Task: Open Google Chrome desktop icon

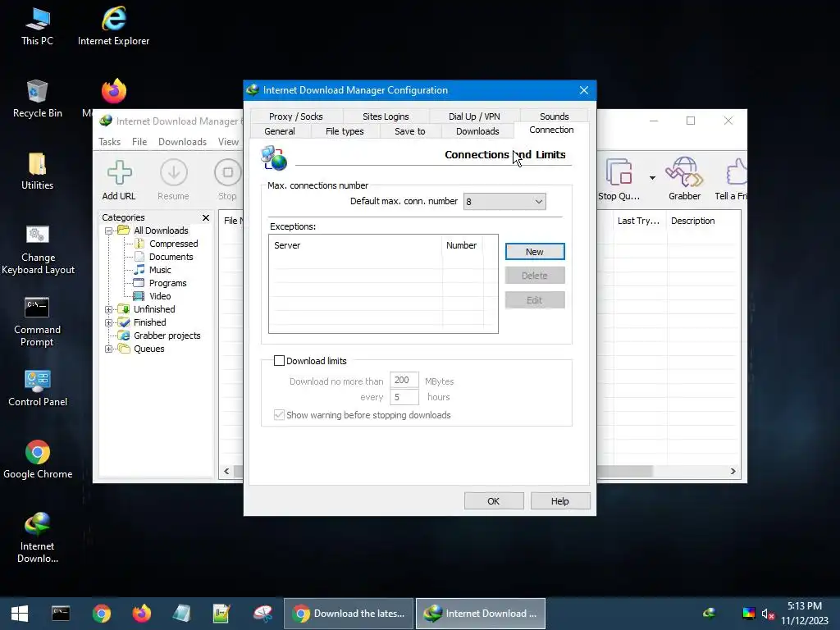Action: coord(38,459)
